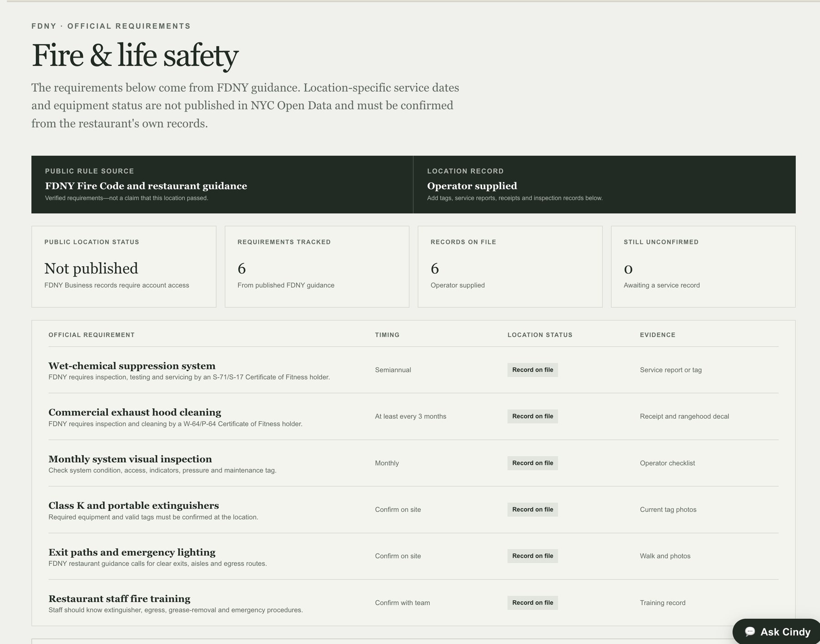Select Class K and portable extinguishers title
The image size is (820, 644).
(133, 506)
